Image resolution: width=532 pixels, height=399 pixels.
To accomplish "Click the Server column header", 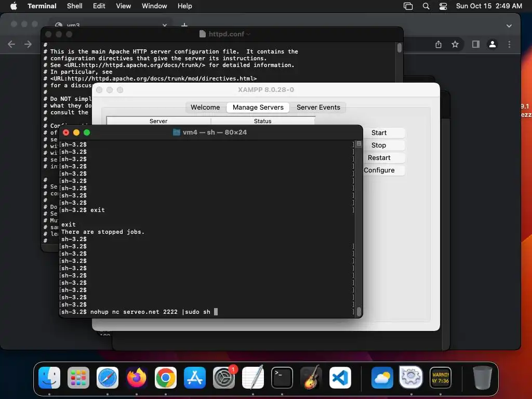I will [x=158, y=121].
